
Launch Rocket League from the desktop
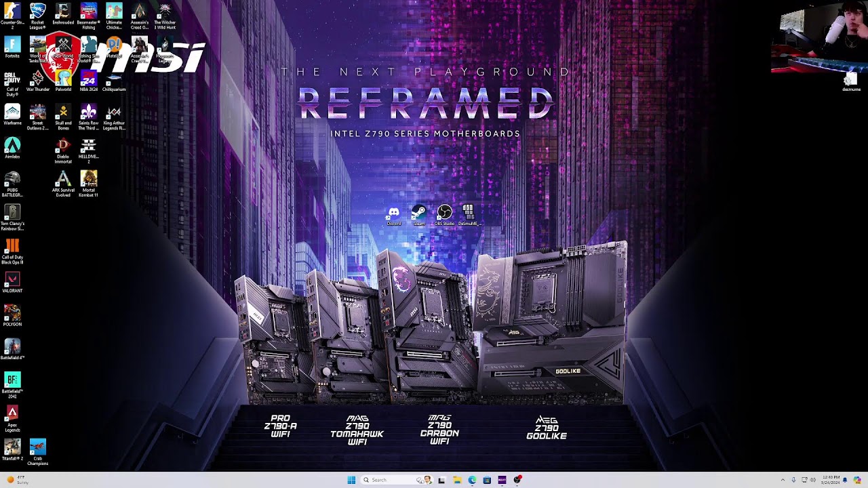click(37, 16)
